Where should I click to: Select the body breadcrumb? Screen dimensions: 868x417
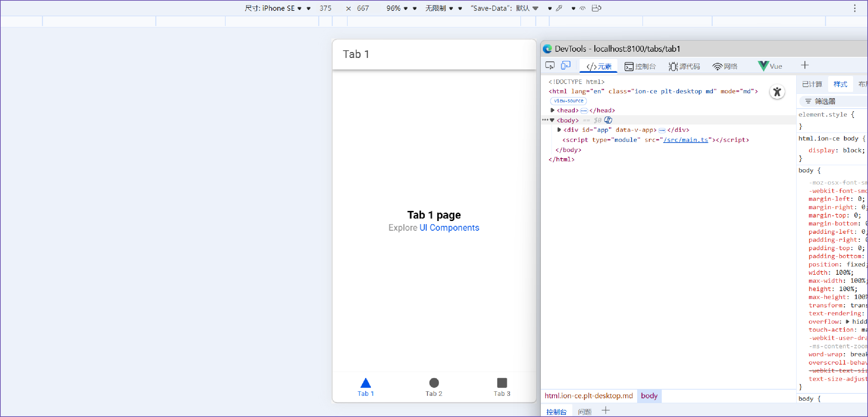click(x=649, y=396)
